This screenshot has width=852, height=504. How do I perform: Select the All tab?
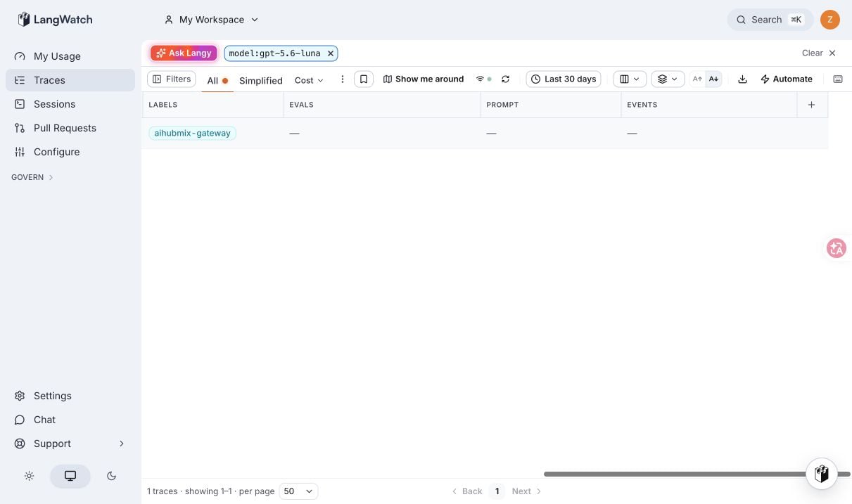(x=217, y=80)
